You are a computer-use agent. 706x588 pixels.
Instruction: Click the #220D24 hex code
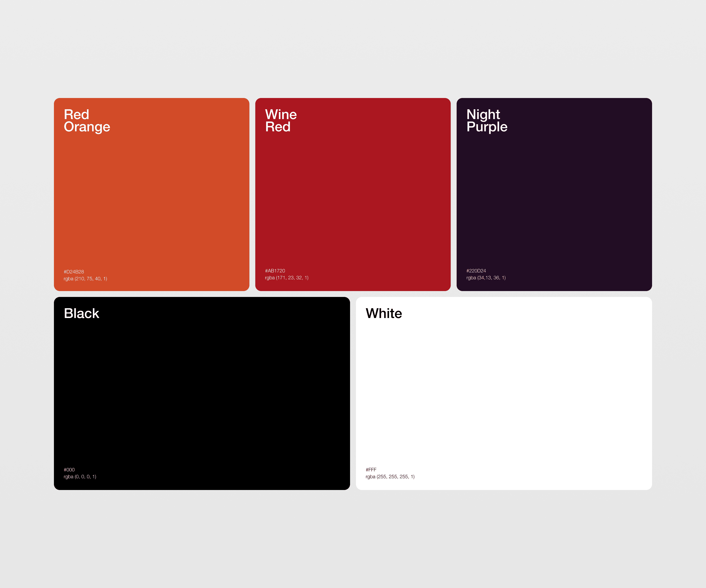[x=476, y=270]
